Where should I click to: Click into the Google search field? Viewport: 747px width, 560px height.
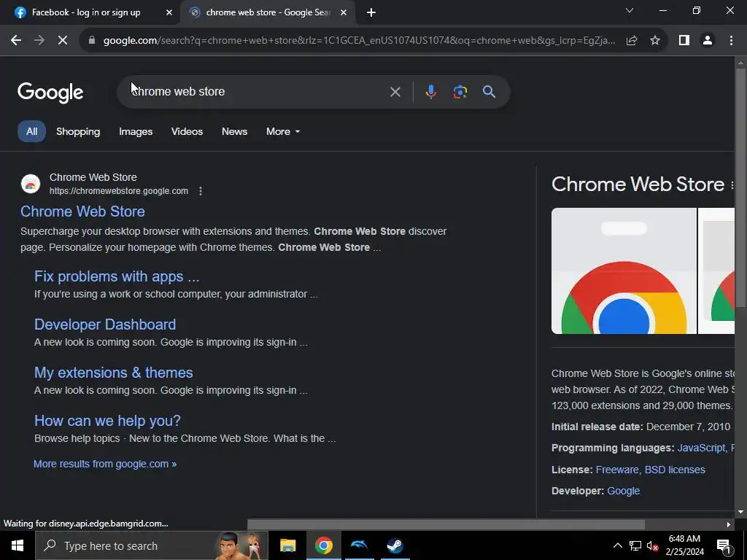pos(258,91)
